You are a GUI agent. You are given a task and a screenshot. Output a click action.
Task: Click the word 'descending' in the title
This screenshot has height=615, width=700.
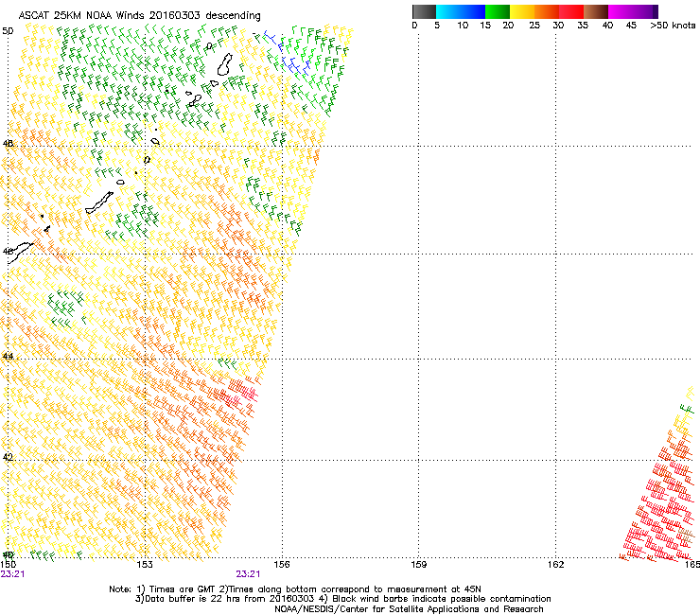pyautogui.click(x=233, y=16)
